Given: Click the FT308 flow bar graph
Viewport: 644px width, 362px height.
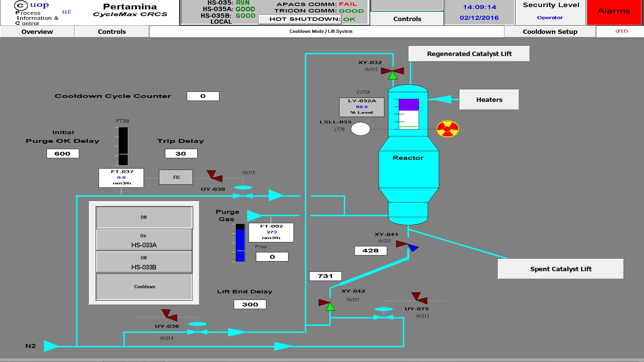Looking at the screenshot, I should [123, 146].
